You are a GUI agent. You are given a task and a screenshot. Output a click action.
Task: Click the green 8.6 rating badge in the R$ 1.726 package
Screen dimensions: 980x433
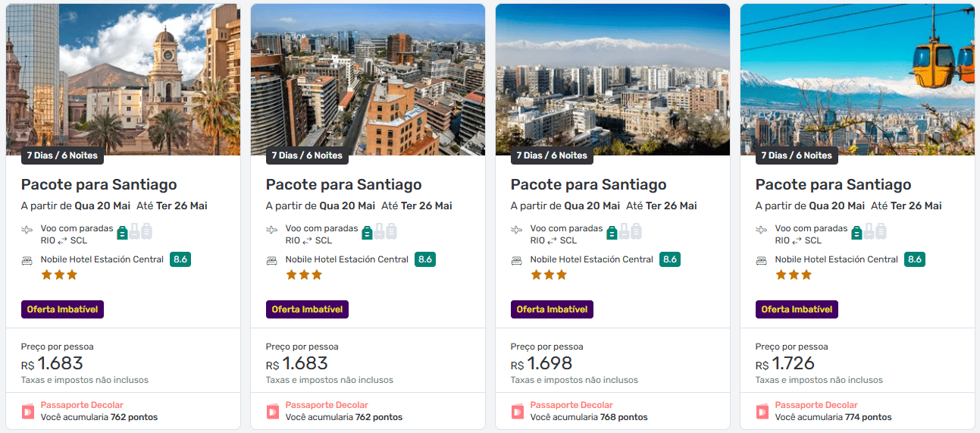click(x=914, y=259)
